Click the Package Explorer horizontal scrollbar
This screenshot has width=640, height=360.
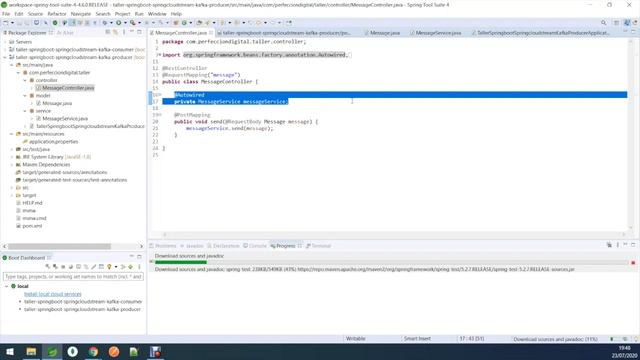point(59,246)
